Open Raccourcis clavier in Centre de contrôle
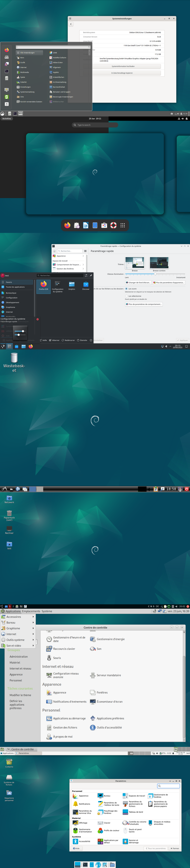The width and height of the screenshot is (190, 868). pyautogui.click(x=60, y=649)
